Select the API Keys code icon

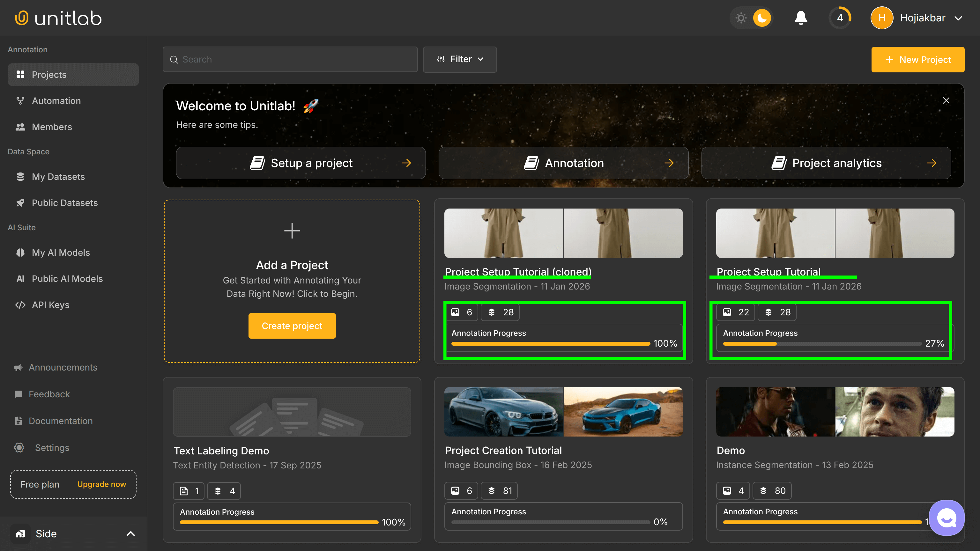tap(21, 305)
